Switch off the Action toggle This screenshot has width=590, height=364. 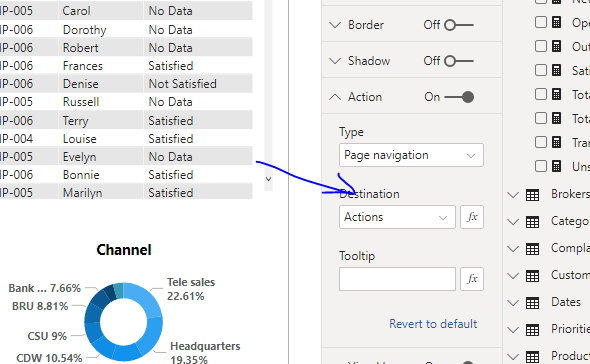pos(459,97)
